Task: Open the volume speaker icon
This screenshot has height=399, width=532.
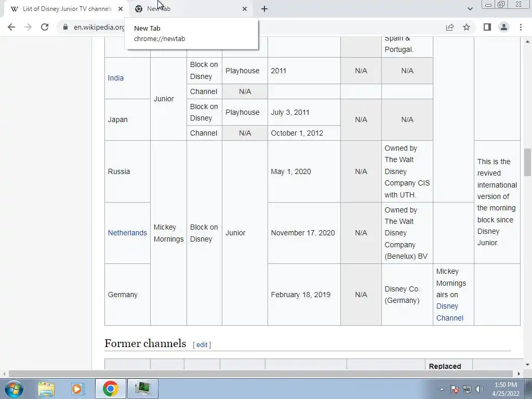Action: [x=480, y=389]
